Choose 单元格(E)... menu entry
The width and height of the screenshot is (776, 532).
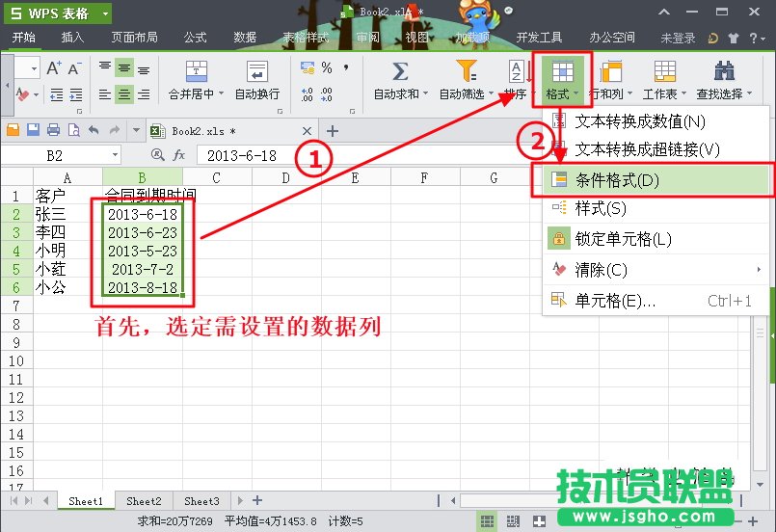coord(656,301)
